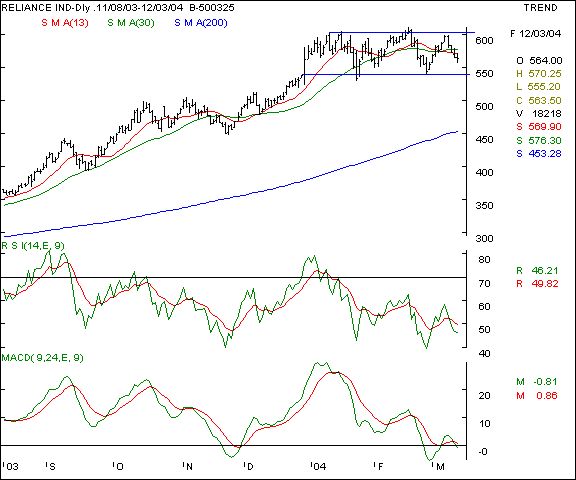Click the N (November) time axis marker

tap(188, 466)
